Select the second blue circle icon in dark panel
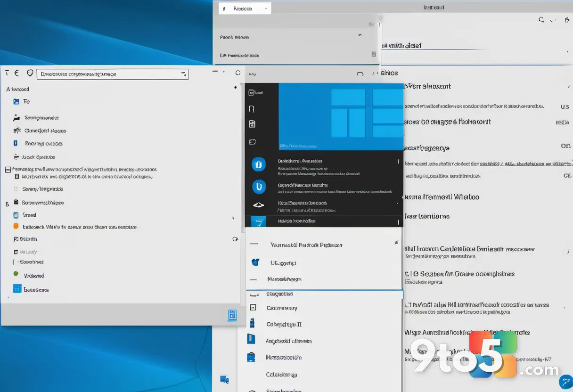Image resolution: width=573 pixels, height=392 pixels. 259,187
